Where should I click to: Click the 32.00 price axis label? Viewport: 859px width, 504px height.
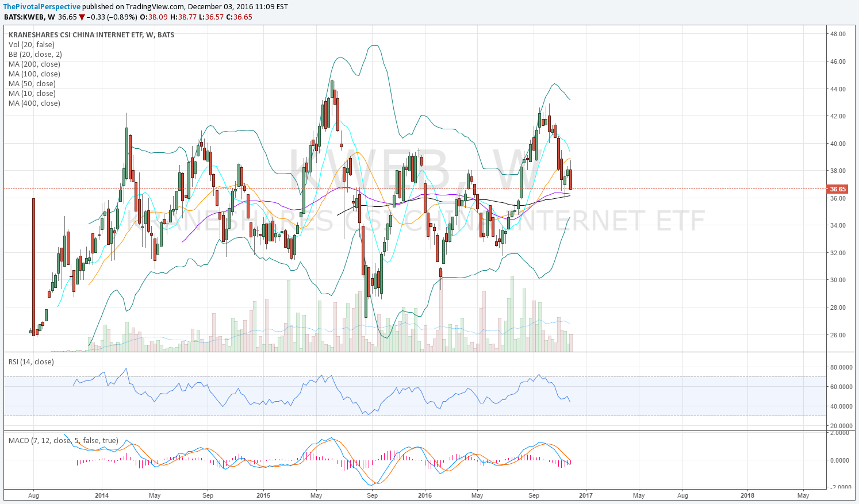pyautogui.click(x=838, y=253)
